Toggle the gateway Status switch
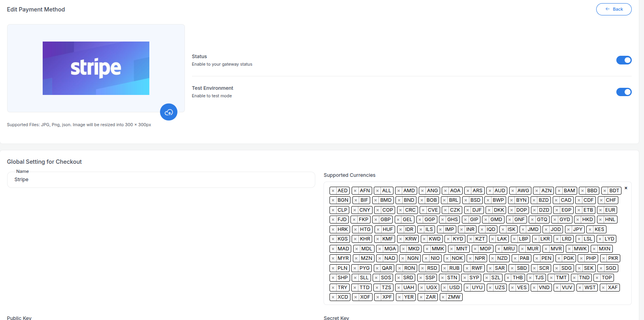The image size is (644, 320). tap(624, 60)
